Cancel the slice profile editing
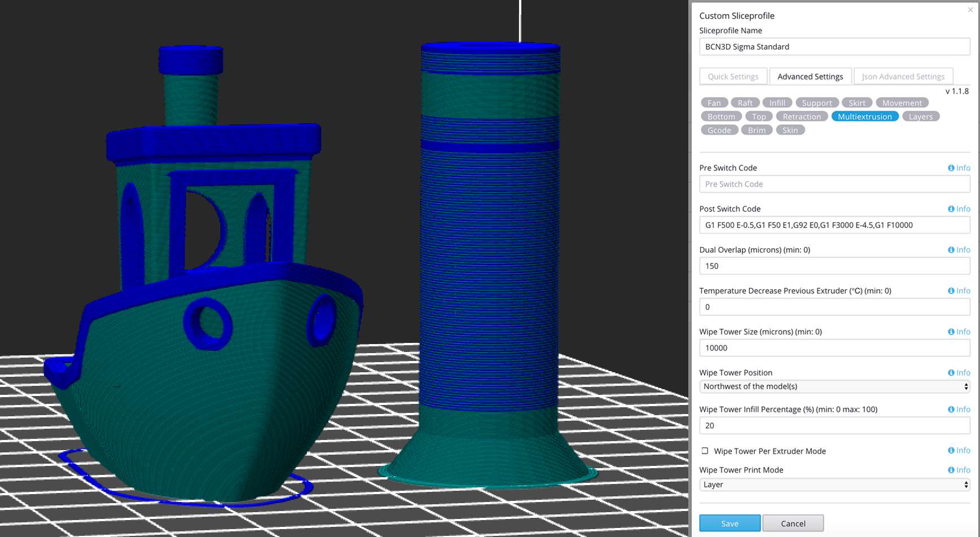This screenshot has height=537, width=980. pyautogui.click(x=793, y=523)
